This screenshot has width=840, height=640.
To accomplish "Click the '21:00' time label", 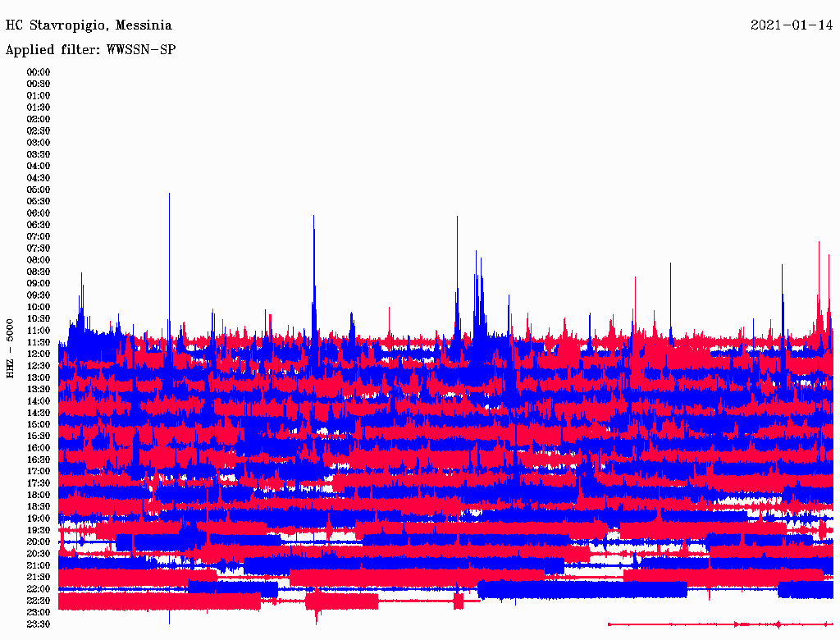I will coord(39,566).
